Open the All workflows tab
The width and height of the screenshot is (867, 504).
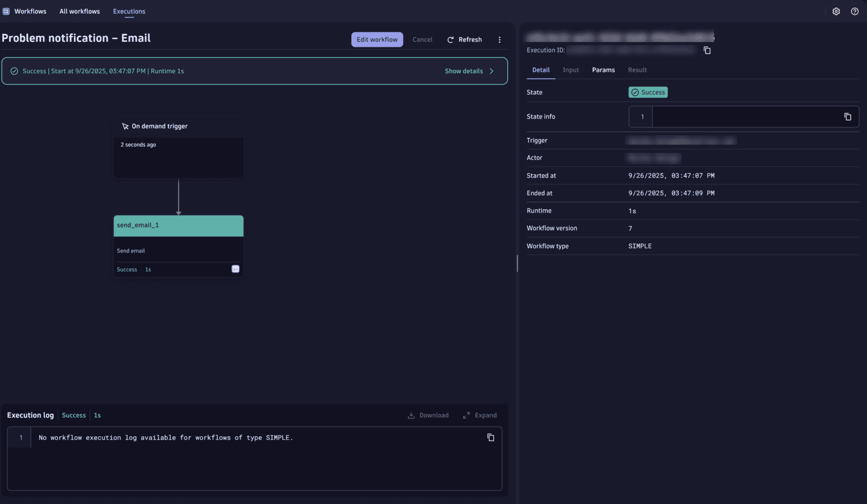[x=79, y=11]
